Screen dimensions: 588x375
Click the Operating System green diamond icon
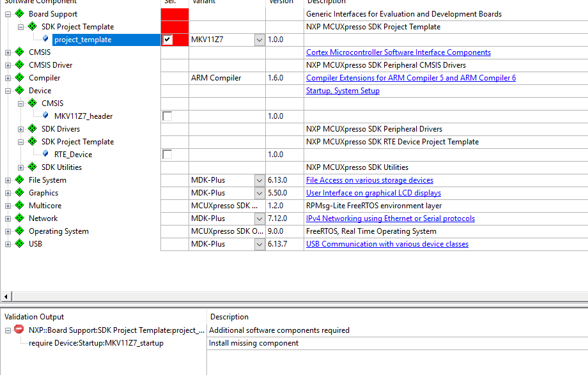[x=20, y=231]
